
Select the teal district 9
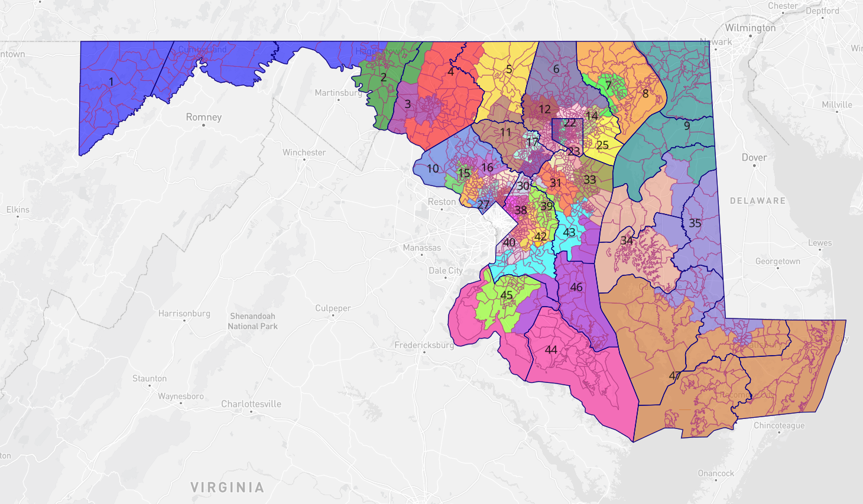coord(686,126)
